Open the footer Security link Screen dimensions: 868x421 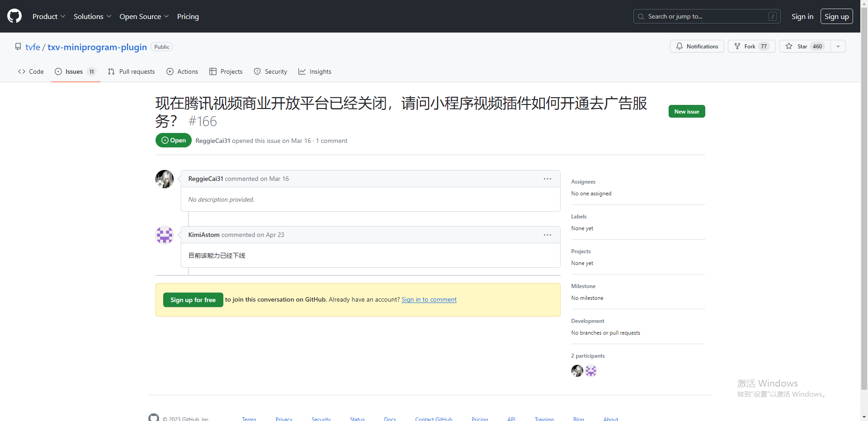321,419
